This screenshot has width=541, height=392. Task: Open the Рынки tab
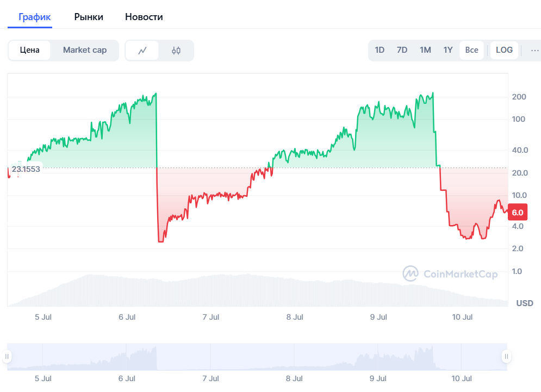(89, 17)
